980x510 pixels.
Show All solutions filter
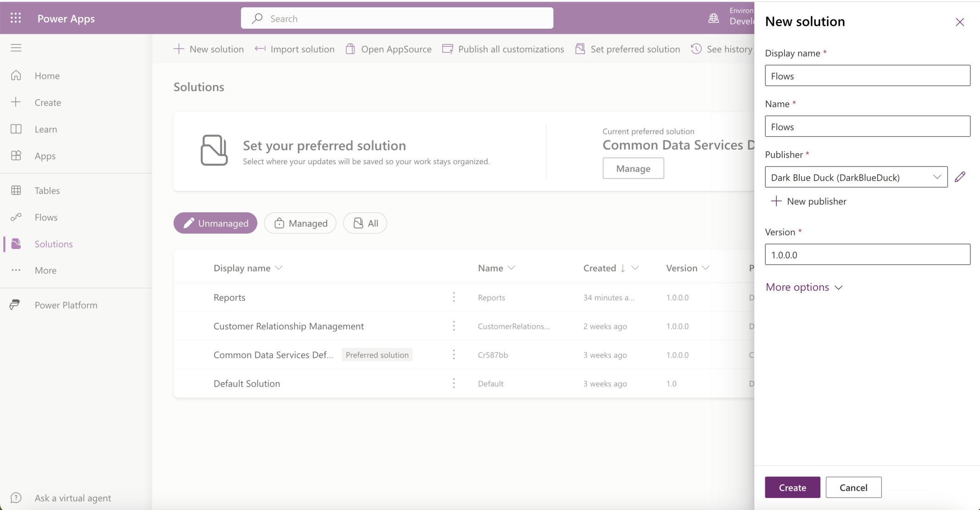[x=365, y=223]
